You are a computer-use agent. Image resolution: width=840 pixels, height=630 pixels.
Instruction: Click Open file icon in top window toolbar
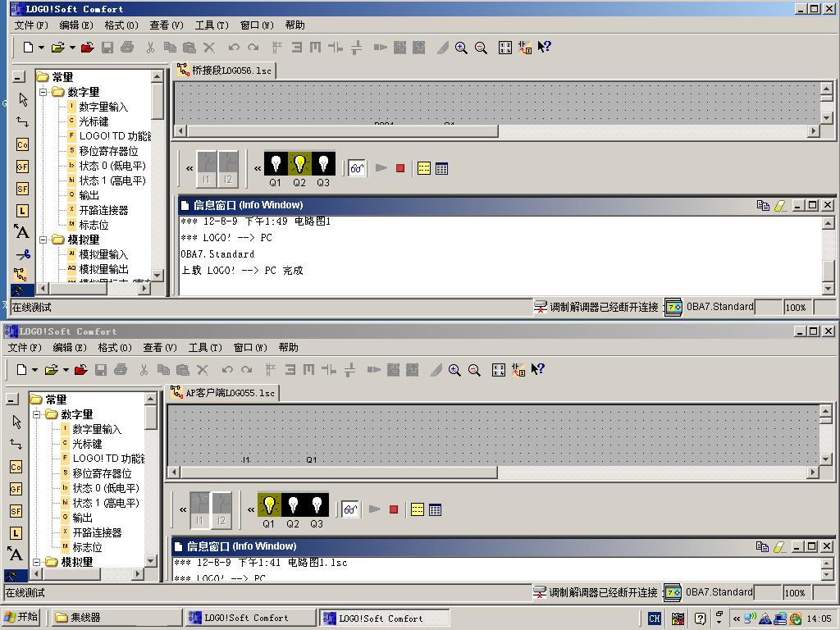point(58,48)
